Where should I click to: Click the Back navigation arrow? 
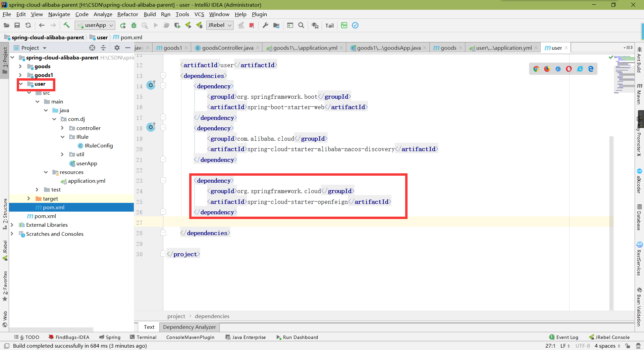[42, 25]
